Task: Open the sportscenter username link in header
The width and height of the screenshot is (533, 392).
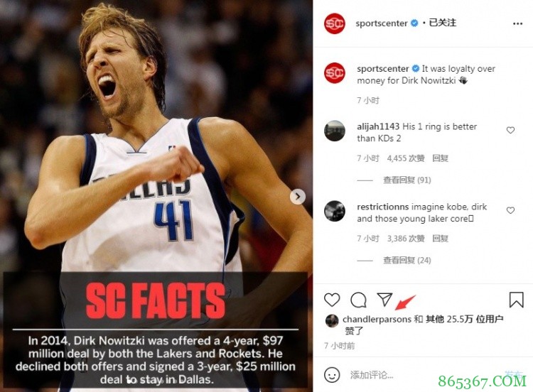Action: tap(382, 23)
